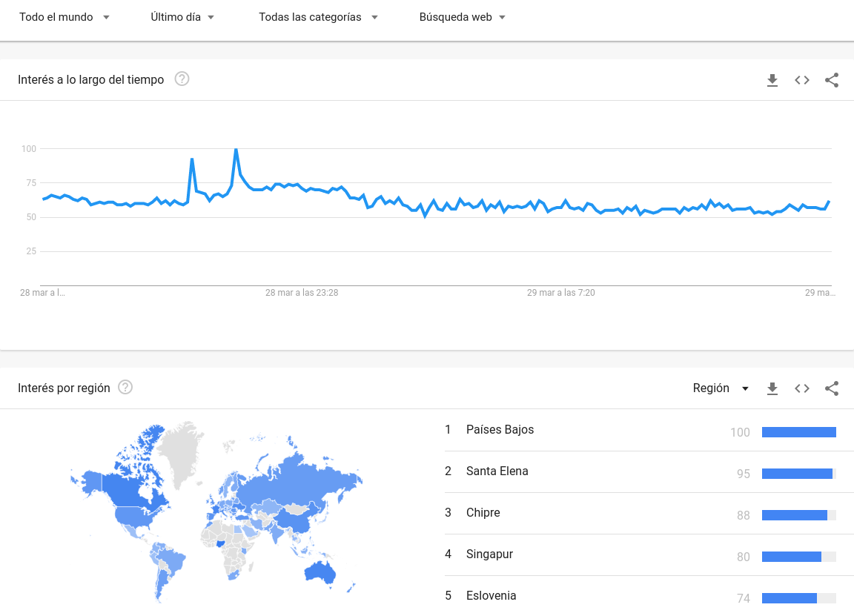Open the Región display mode dropdown
The height and width of the screenshot is (616, 854).
tap(720, 388)
